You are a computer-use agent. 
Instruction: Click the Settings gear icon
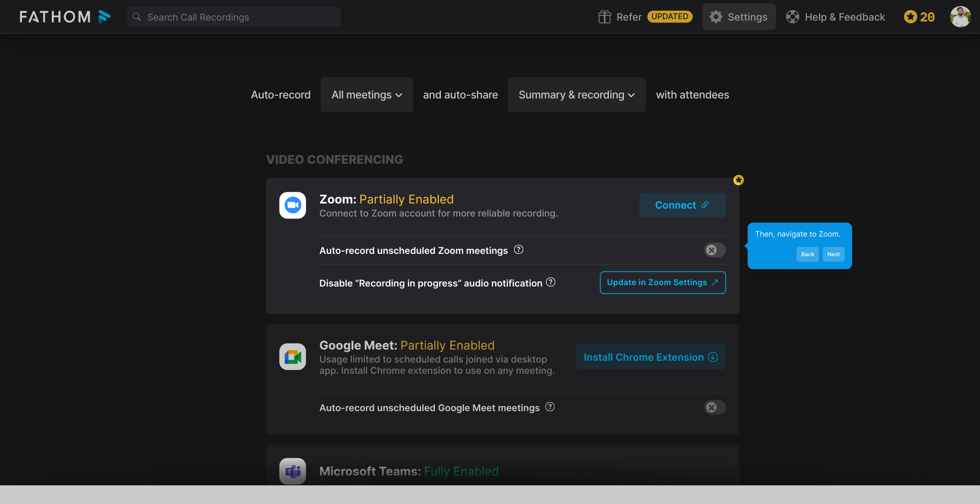716,17
